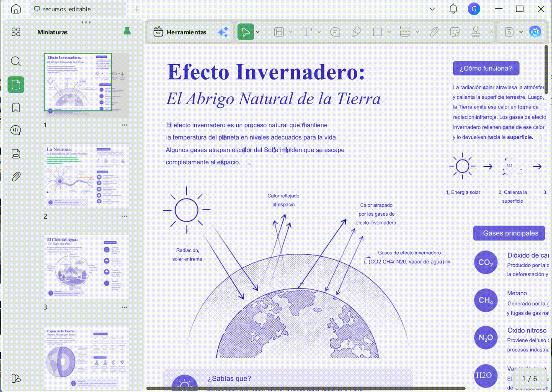Click the Miniaturas panel title
The image size is (552, 392).
point(52,32)
